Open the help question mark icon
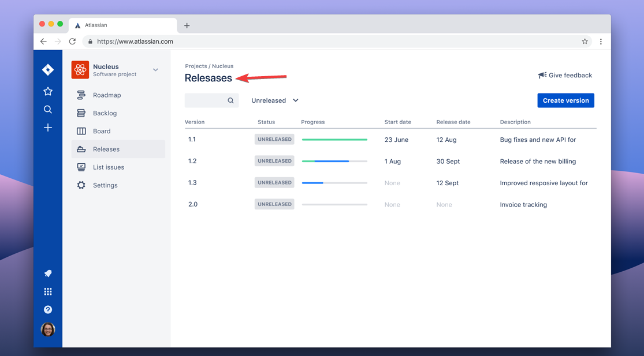Image resolution: width=644 pixels, height=356 pixels. pos(48,309)
